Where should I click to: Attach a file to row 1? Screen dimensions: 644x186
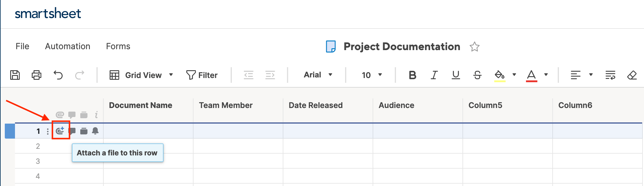point(60,131)
